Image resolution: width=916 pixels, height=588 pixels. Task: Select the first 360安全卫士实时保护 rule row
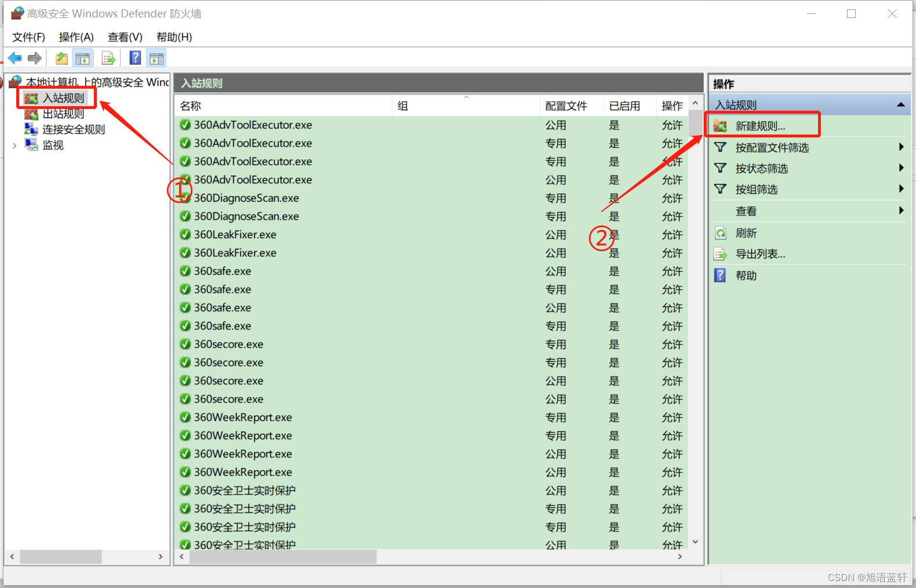[431, 490]
